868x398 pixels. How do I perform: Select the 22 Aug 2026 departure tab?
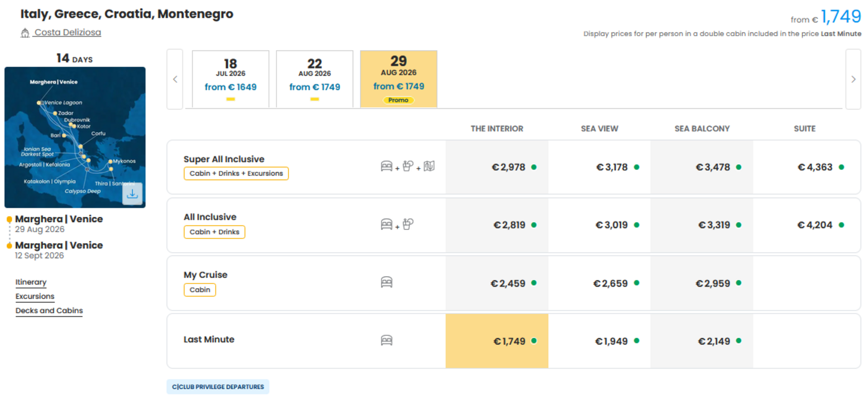(315, 79)
